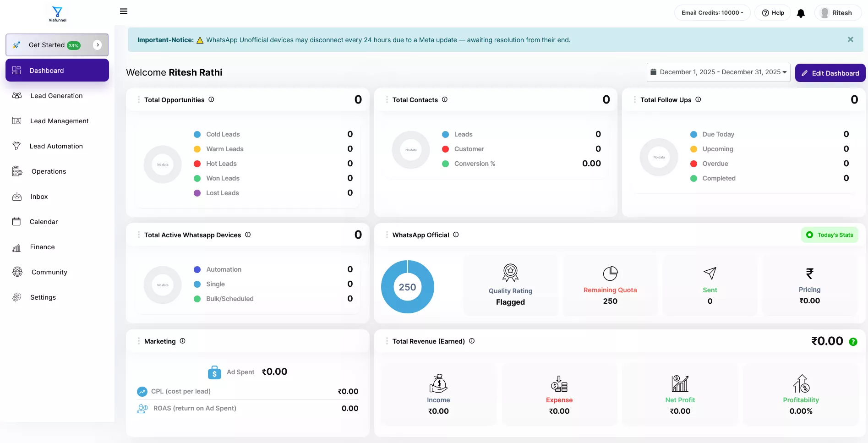868x443 pixels.
Task: Go to Lead Generation in sidebar
Action: pos(56,96)
